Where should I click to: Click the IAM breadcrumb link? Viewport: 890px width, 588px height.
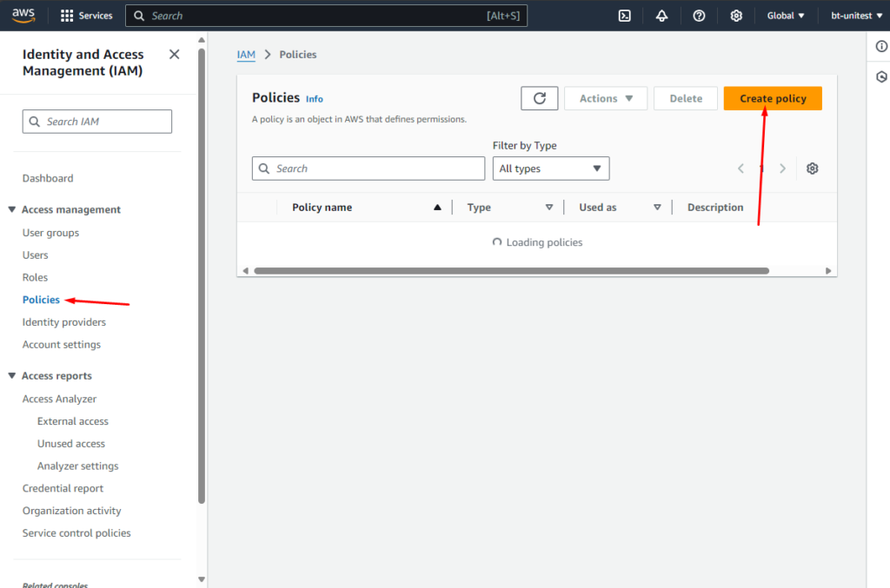coord(246,54)
